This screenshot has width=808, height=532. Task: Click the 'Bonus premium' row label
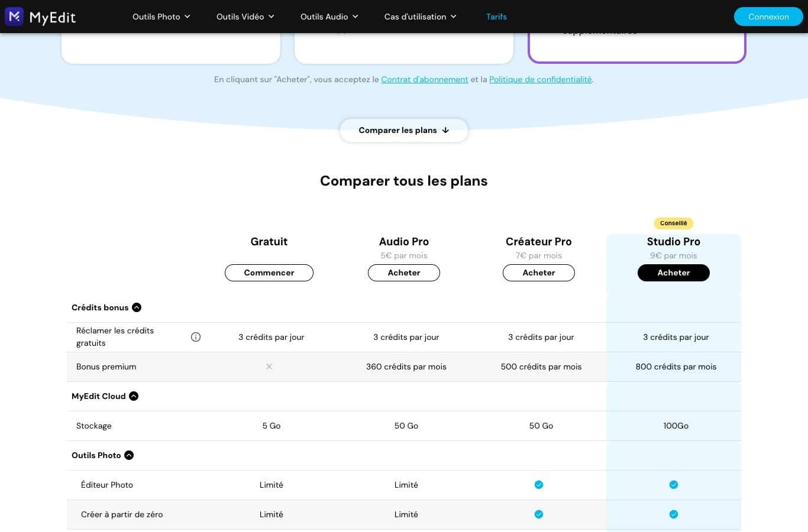point(106,366)
